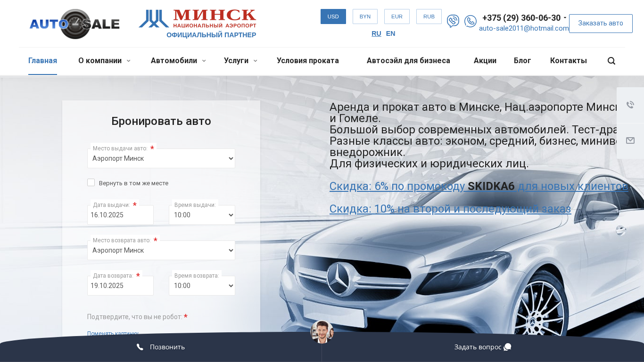Open 'Место выдачи авто' dropdown
The width and height of the screenshot is (644, 362).
[x=161, y=158]
